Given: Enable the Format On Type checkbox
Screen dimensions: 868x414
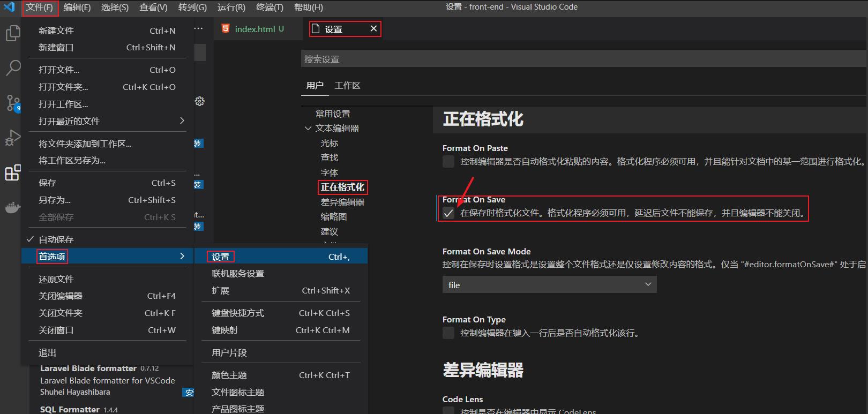Looking at the screenshot, I should [448, 333].
